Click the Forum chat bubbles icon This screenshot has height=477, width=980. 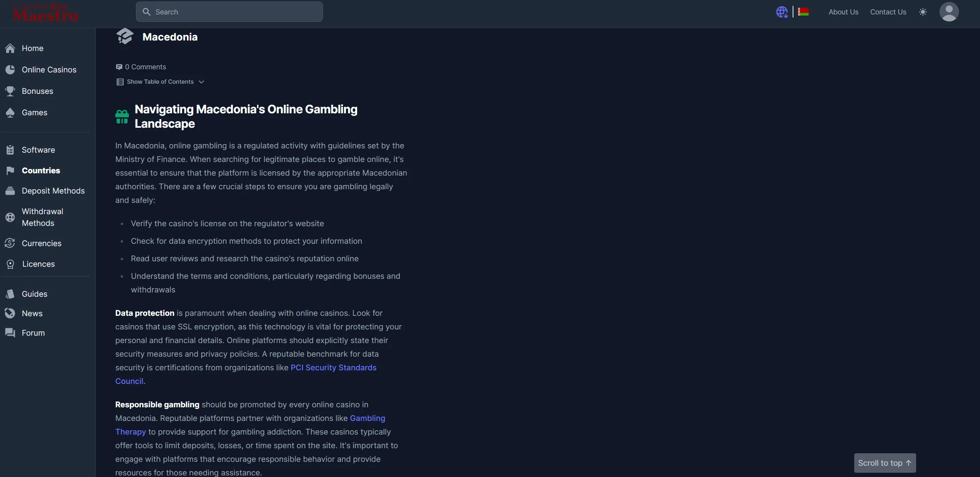pos(10,333)
